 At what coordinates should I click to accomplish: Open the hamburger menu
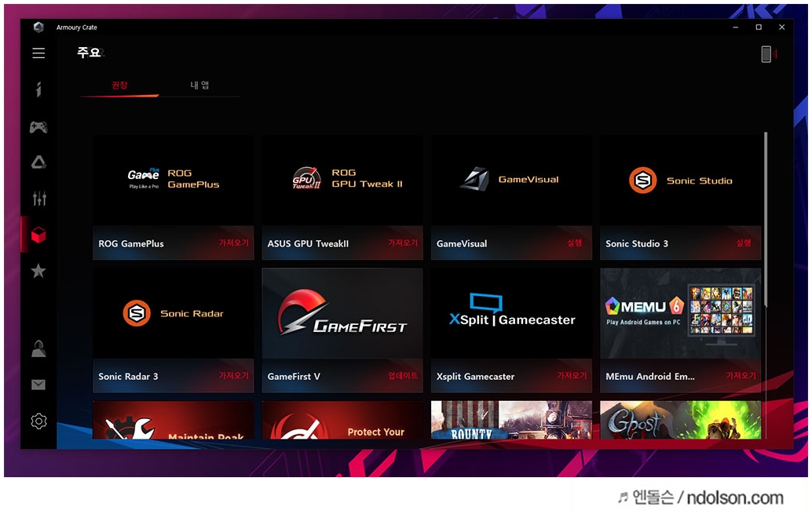click(x=38, y=53)
